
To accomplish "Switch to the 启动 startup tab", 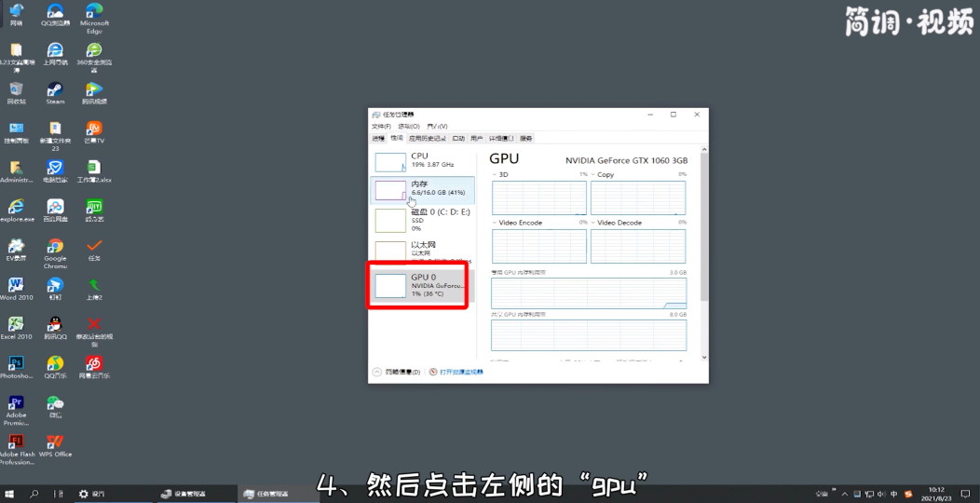I will coord(458,138).
